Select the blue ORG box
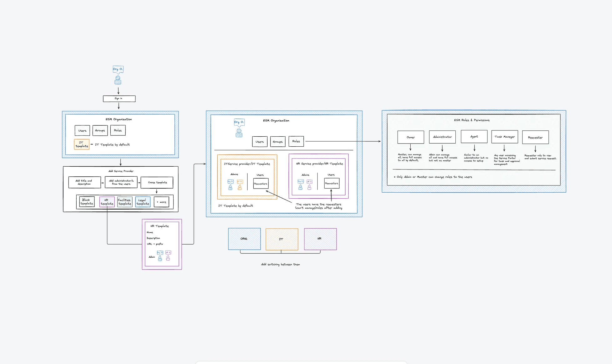The image size is (612, 364). click(x=244, y=239)
